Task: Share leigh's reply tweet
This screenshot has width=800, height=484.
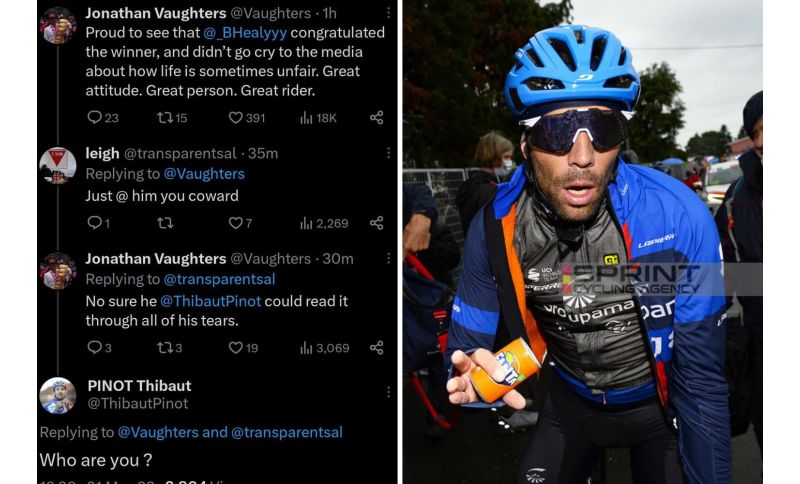Action: 377,223
